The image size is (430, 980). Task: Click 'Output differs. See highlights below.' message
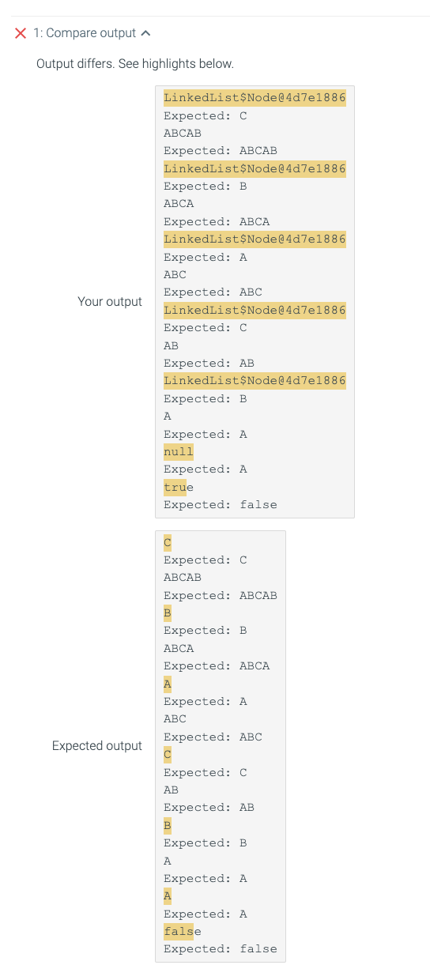pos(135,63)
